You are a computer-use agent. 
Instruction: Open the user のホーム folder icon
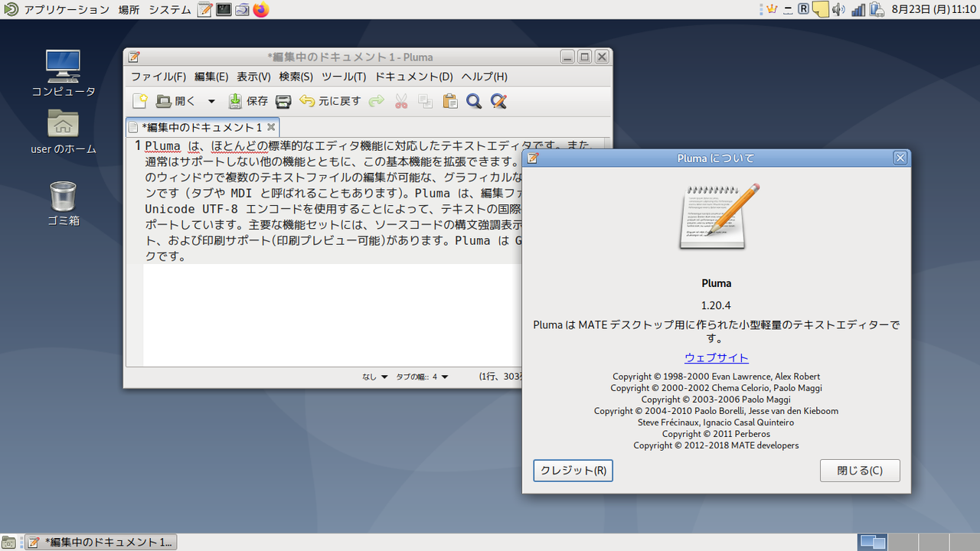(x=63, y=131)
